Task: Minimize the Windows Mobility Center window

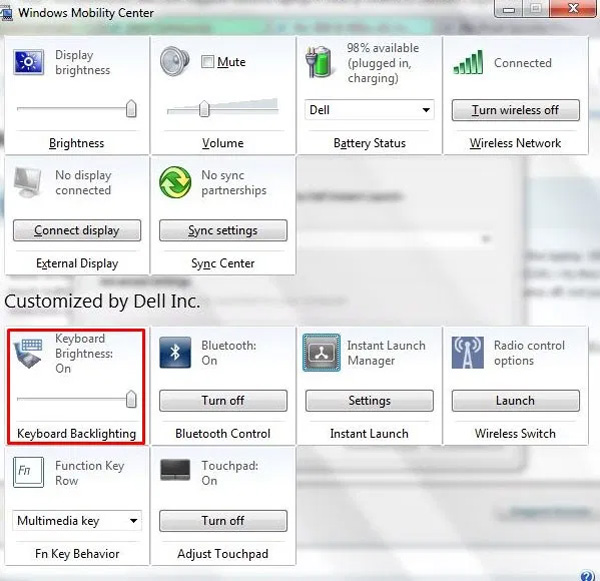Action: coord(509,8)
